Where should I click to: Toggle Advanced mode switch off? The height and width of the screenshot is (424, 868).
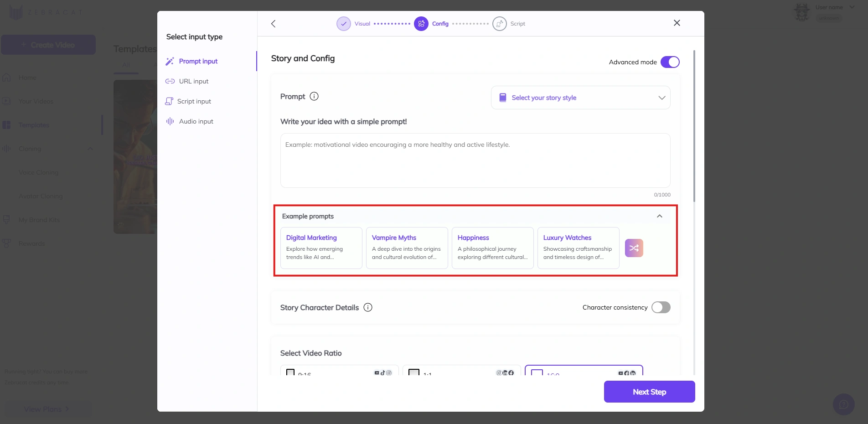click(670, 62)
